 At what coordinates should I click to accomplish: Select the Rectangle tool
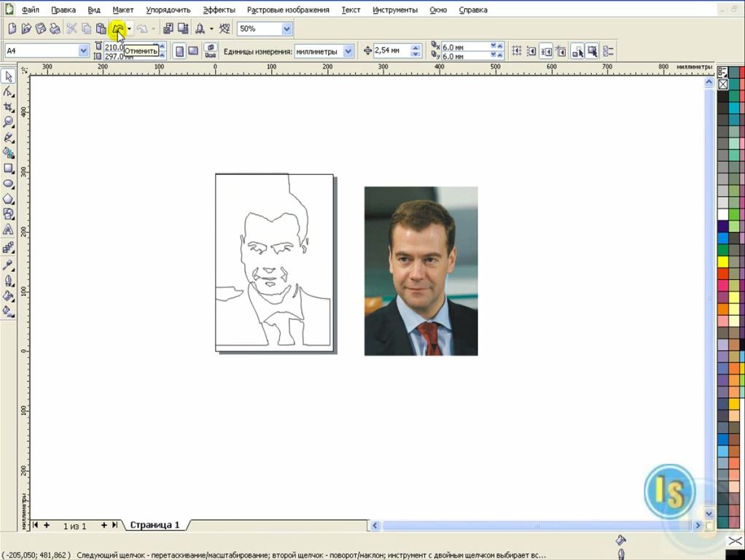point(9,168)
